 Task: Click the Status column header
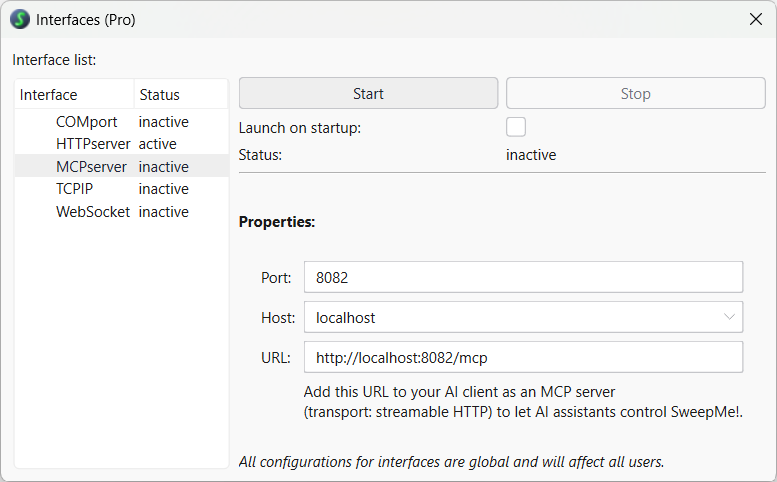coord(181,94)
